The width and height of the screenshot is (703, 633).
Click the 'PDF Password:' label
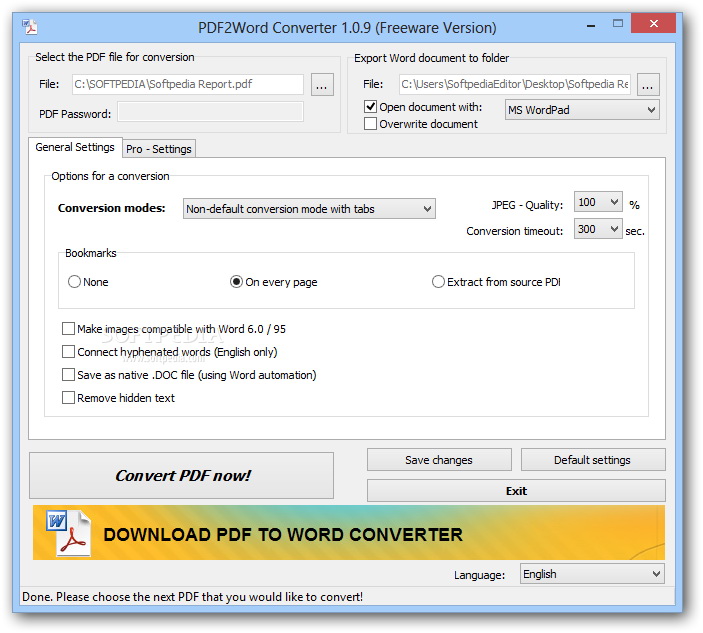[75, 114]
